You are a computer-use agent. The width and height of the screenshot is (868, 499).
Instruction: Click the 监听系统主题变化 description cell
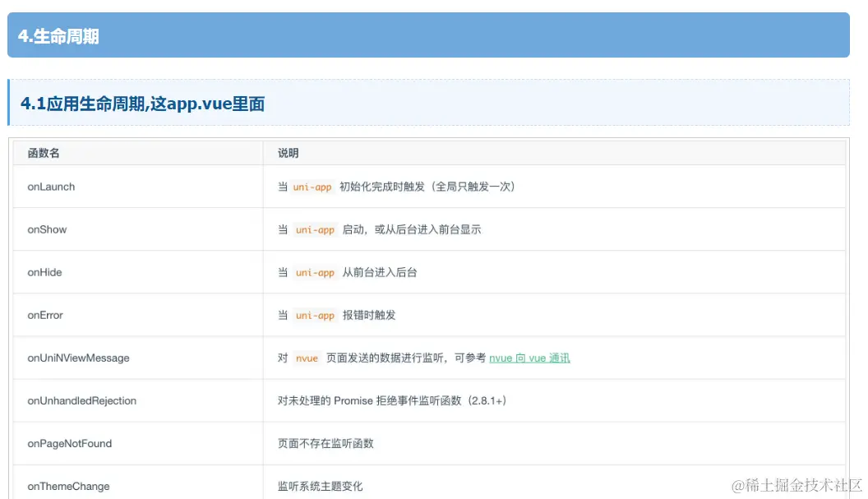click(x=320, y=486)
